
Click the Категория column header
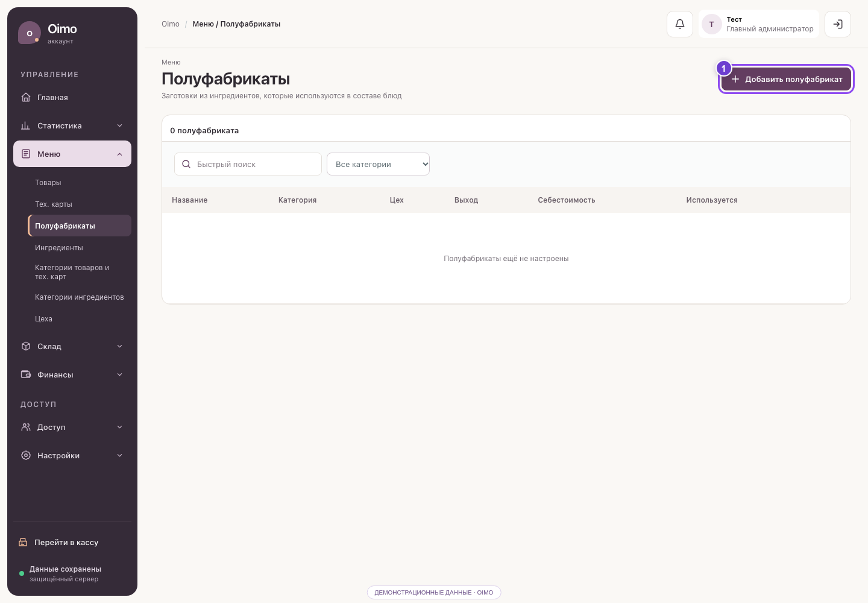pos(297,200)
